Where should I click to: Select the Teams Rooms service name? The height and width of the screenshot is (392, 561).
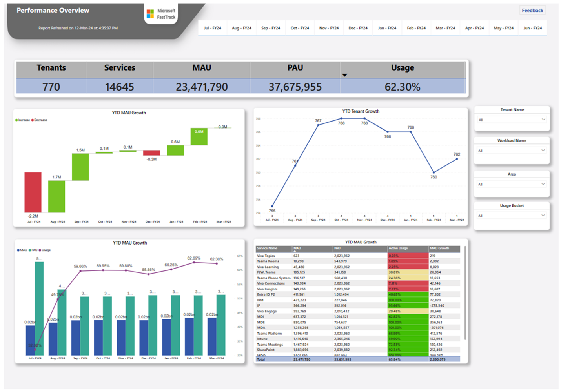268,261
